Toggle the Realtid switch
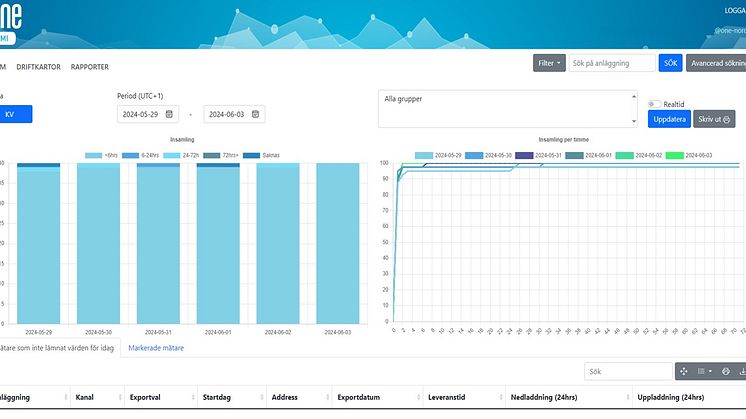The width and height of the screenshot is (746, 419). tap(655, 104)
